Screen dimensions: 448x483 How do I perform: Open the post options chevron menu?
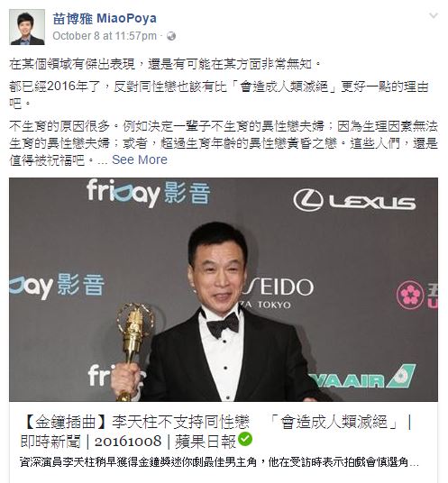click(434, 15)
